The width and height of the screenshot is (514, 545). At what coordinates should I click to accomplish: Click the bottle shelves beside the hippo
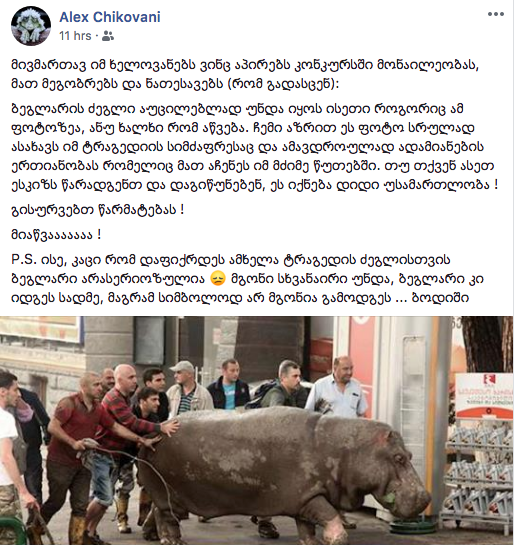(x=478, y=478)
